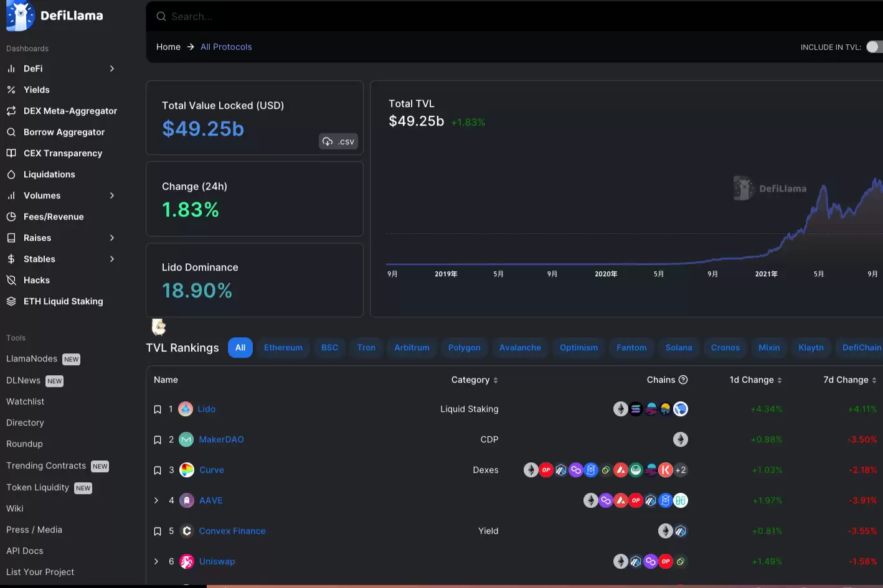
Task: Expand the DeFi sidebar menu
Action: (112, 68)
